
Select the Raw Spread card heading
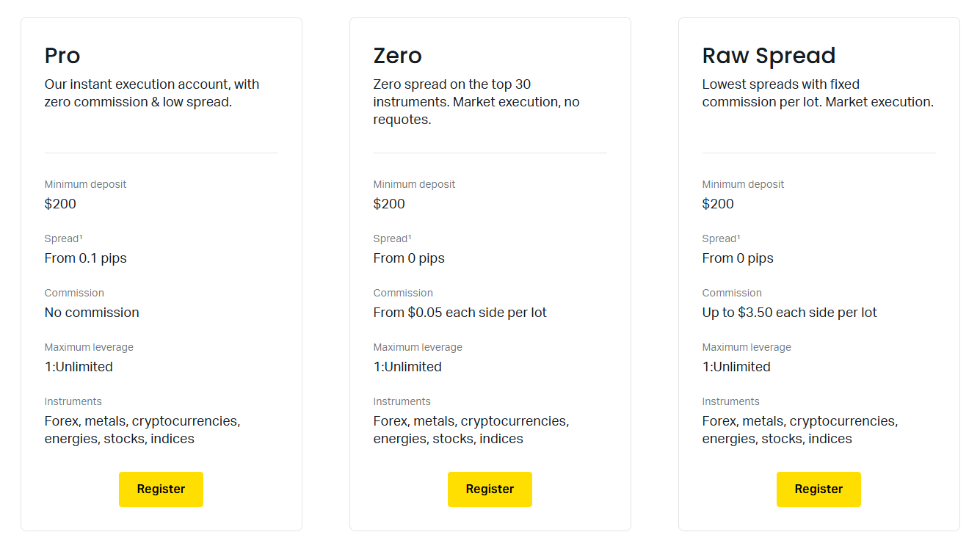pyautogui.click(x=769, y=56)
